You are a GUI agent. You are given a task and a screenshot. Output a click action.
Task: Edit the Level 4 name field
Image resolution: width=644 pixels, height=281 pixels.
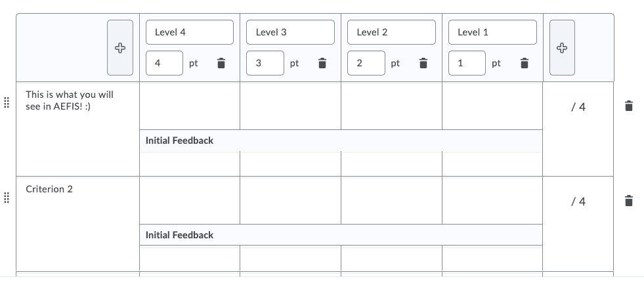pyautogui.click(x=190, y=32)
